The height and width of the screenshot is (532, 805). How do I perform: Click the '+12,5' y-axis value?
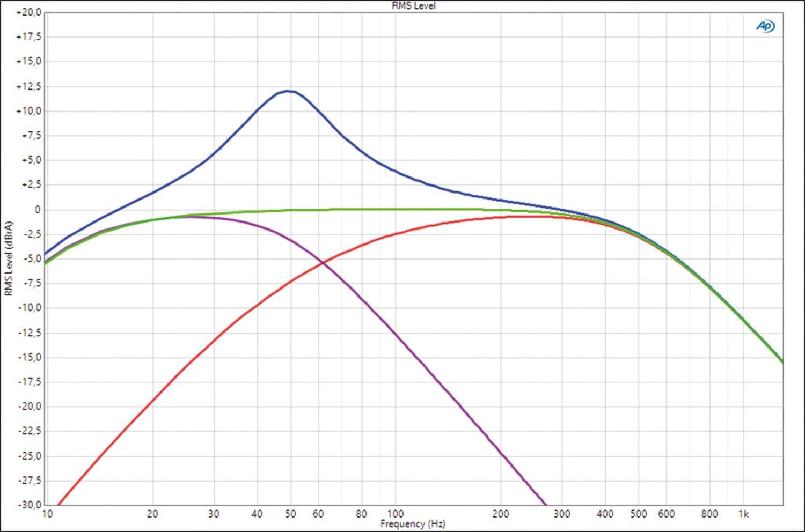[x=29, y=86]
